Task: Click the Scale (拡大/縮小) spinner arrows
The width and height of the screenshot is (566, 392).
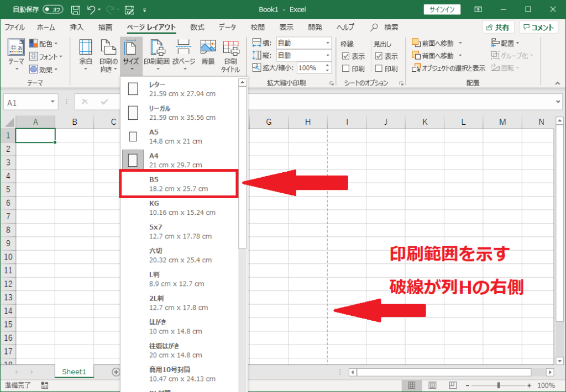Action: 327,68
